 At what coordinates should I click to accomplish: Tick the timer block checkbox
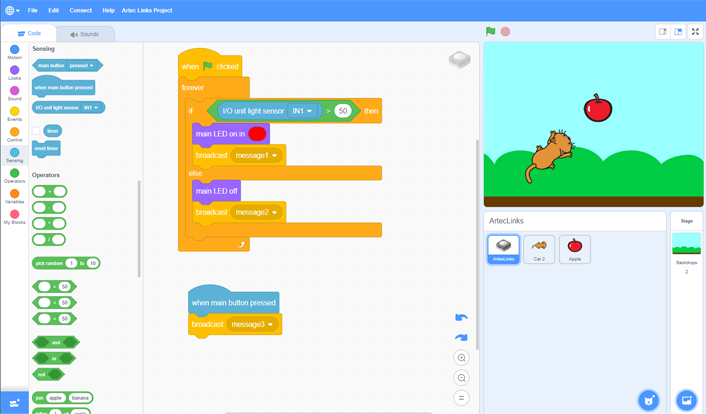click(x=36, y=131)
